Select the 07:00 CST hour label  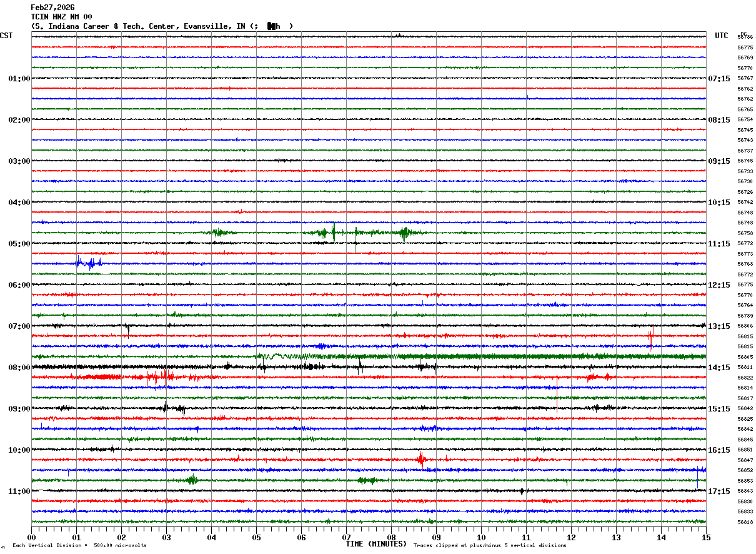pos(19,326)
